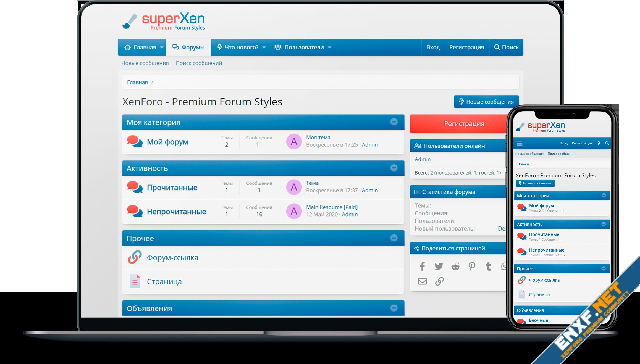Click the copy link chain icon
640x364 pixels.
[439, 281]
